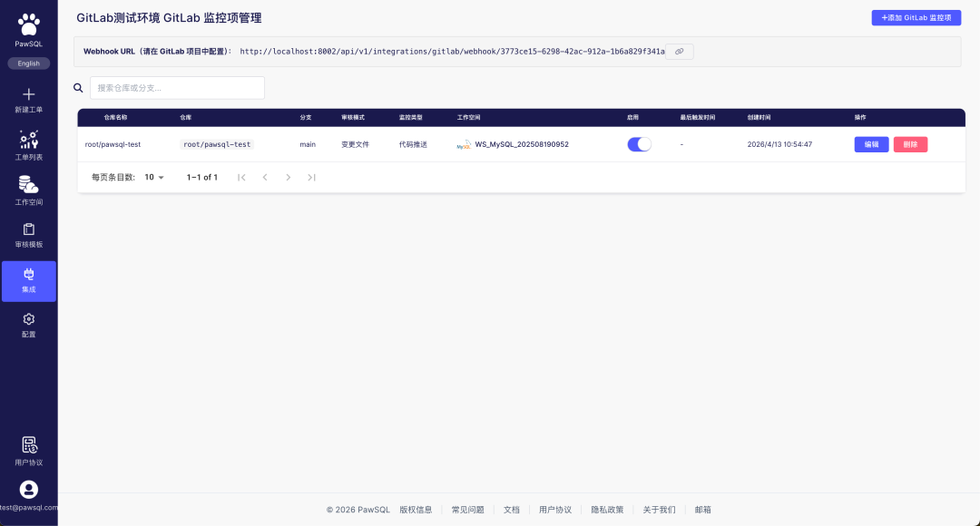Click 工作空间 column header
This screenshot has height=526, width=980.
click(469, 118)
